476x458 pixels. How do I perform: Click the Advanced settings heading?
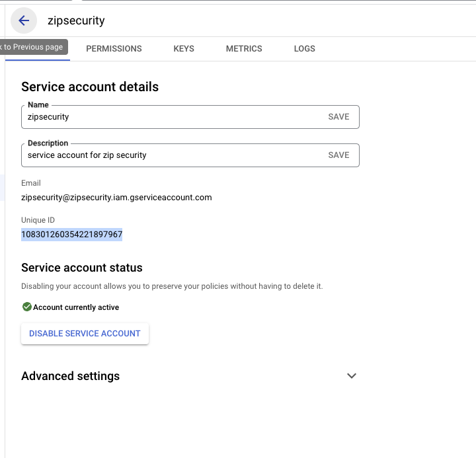point(71,376)
